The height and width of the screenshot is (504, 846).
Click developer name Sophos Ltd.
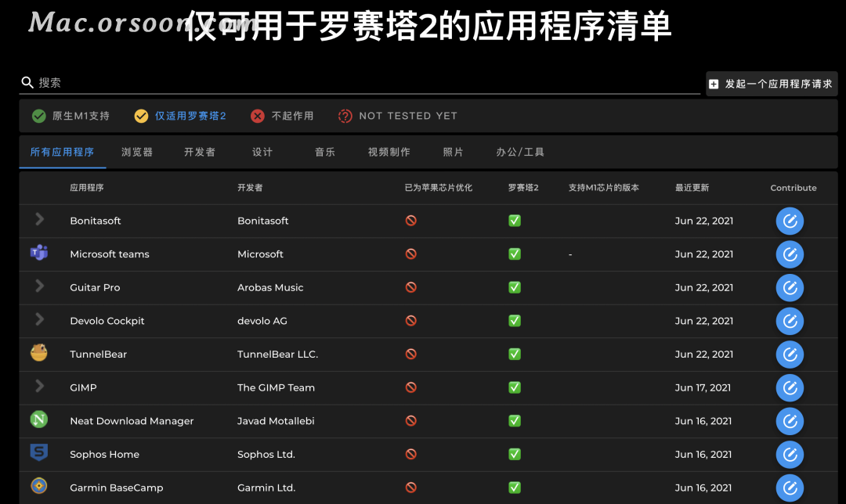pos(266,455)
